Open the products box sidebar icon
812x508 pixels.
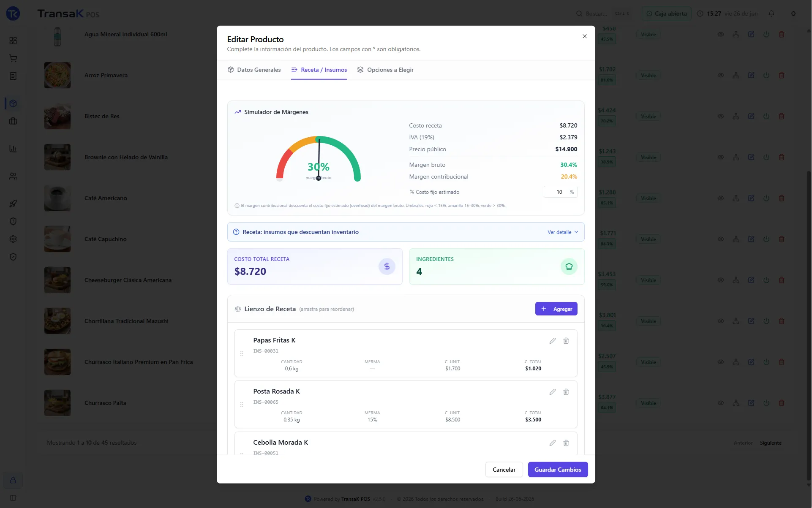click(13, 103)
